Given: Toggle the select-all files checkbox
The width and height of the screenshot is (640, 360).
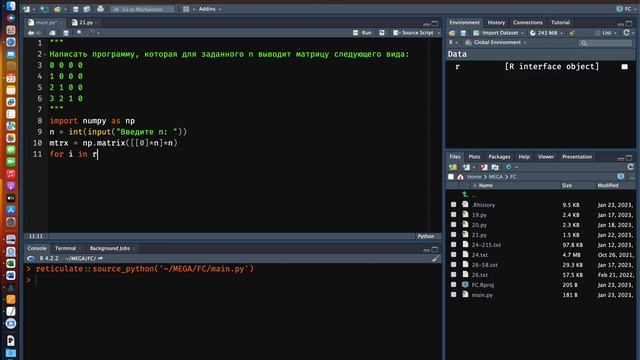Looking at the screenshot, I should pos(451,177).
